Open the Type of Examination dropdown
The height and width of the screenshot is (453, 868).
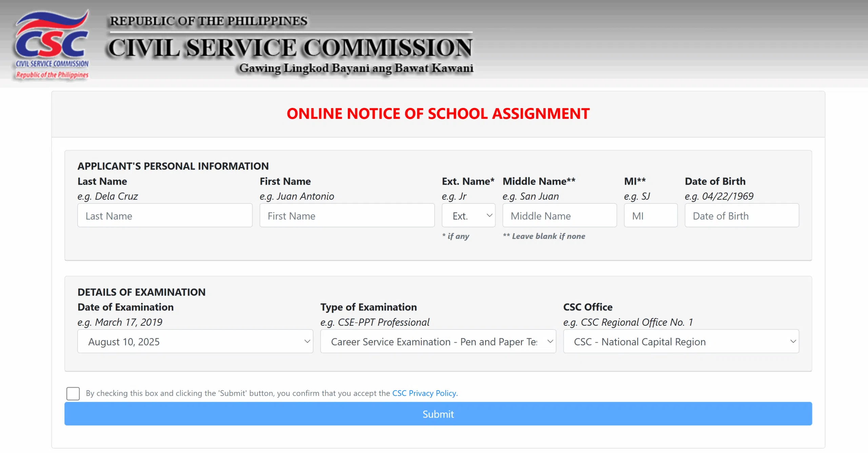tap(438, 341)
